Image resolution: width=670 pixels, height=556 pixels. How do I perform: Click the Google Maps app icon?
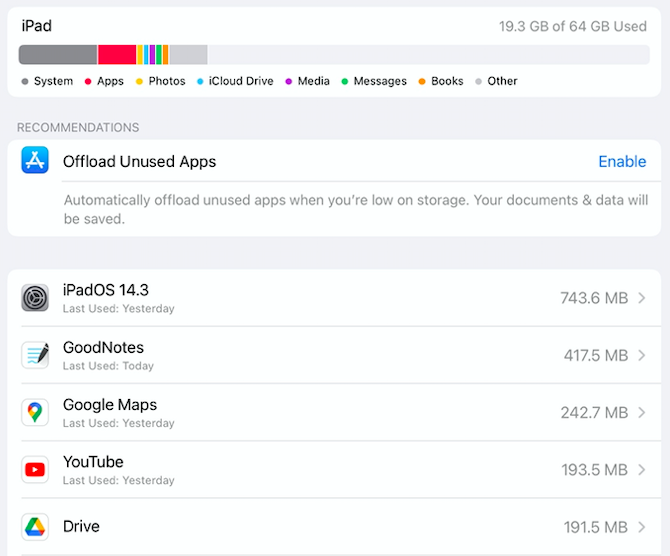(x=35, y=412)
